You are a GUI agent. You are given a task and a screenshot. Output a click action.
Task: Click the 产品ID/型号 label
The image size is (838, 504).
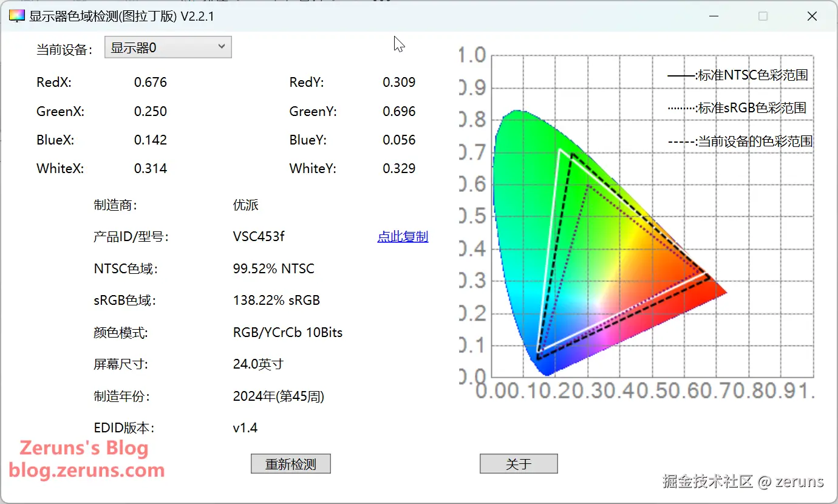(131, 237)
